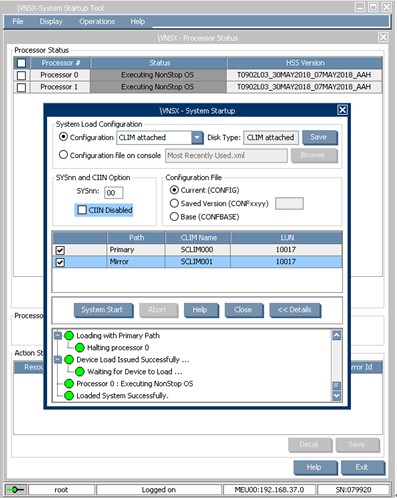
Task: Close the System Startup dialog
Action: pyautogui.click(x=342, y=110)
